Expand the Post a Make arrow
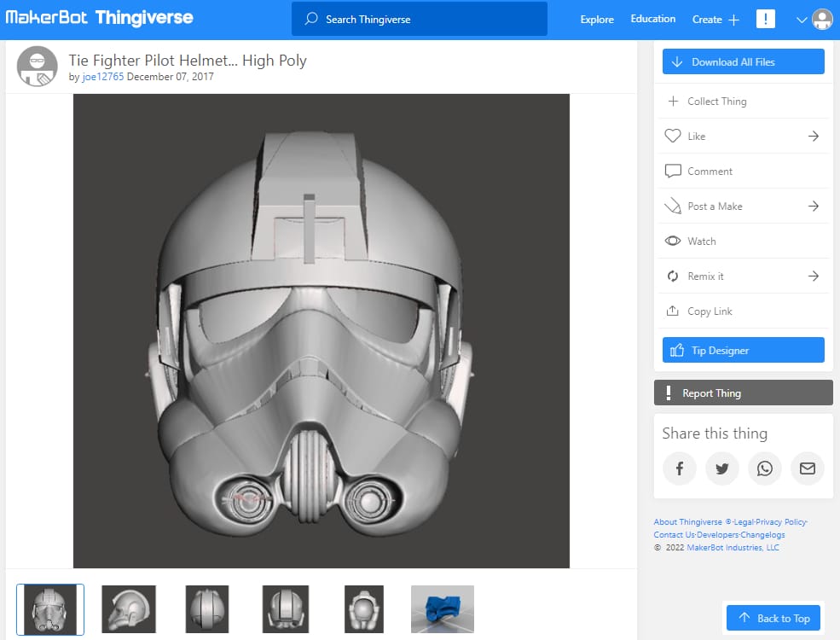840x640 pixels. [x=814, y=206]
